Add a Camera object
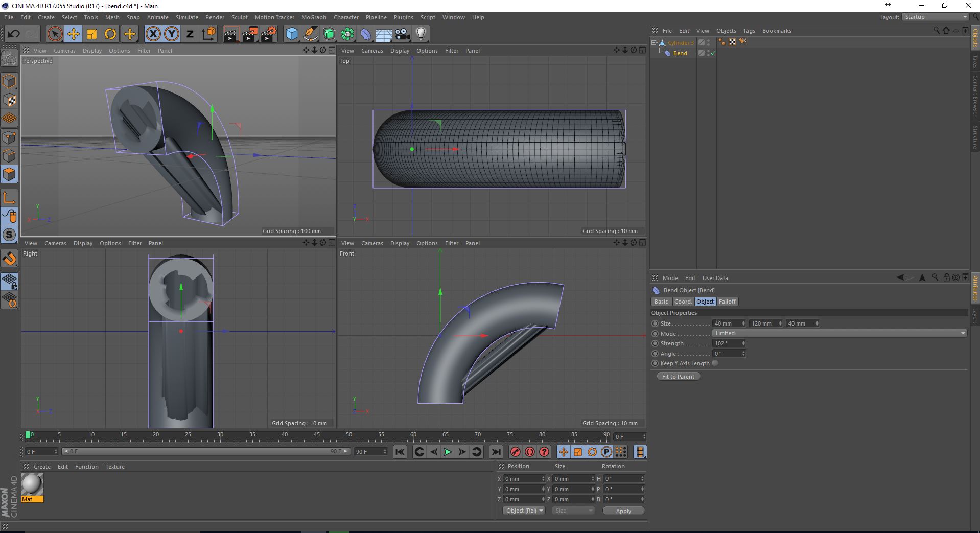This screenshot has height=533, width=980. coord(403,34)
